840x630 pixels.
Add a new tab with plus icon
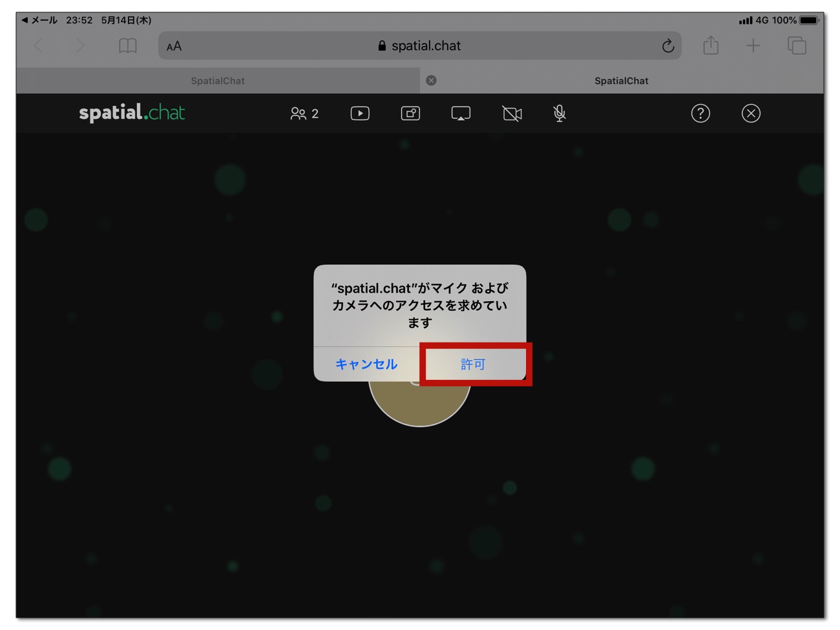[753, 46]
